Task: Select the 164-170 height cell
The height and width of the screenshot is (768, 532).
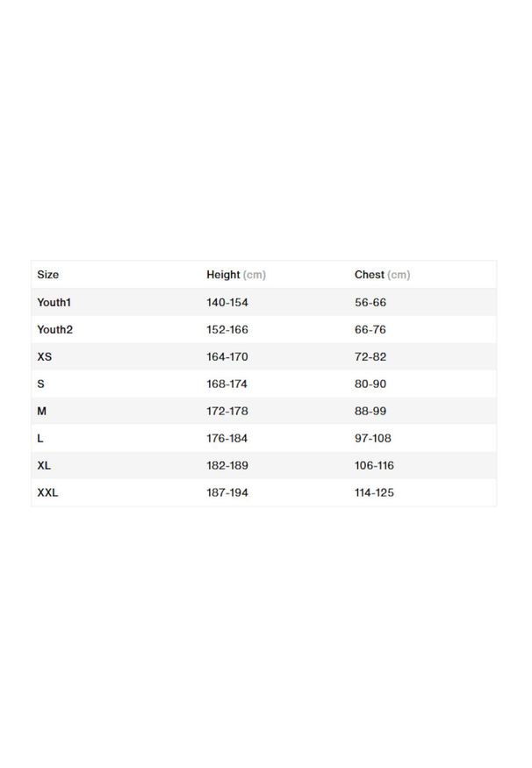Action: point(226,356)
